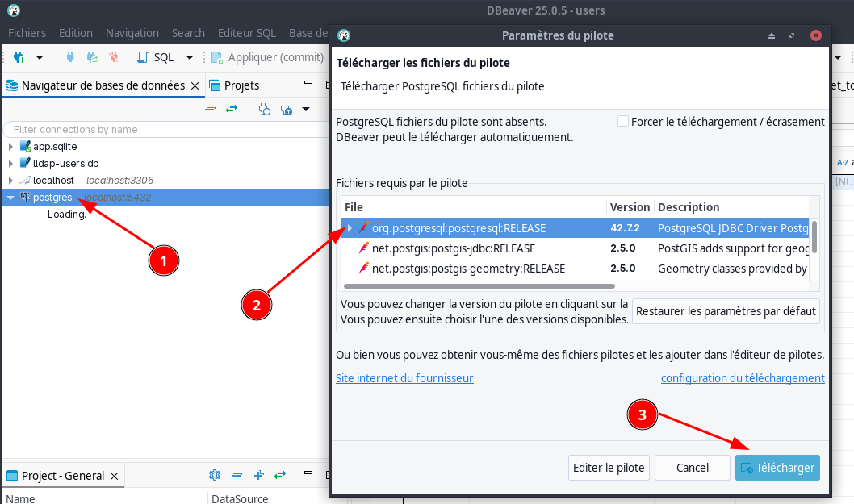Select the app.sqlite connection icon

pyautogui.click(x=25, y=146)
